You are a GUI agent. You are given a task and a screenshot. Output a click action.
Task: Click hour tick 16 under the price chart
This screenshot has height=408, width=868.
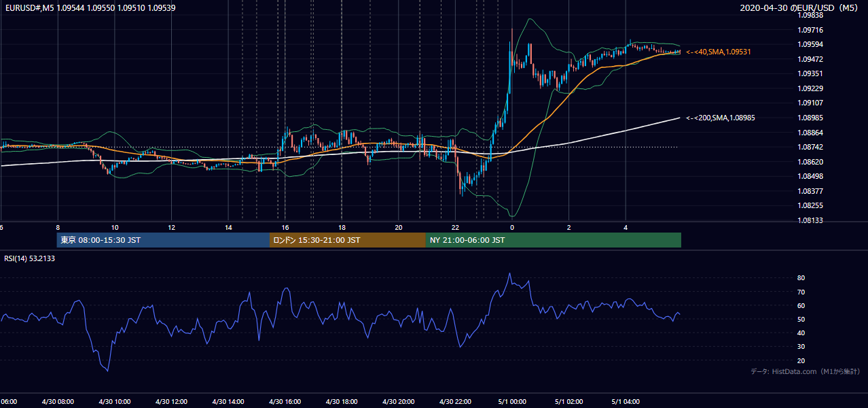[x=286, y=228]
